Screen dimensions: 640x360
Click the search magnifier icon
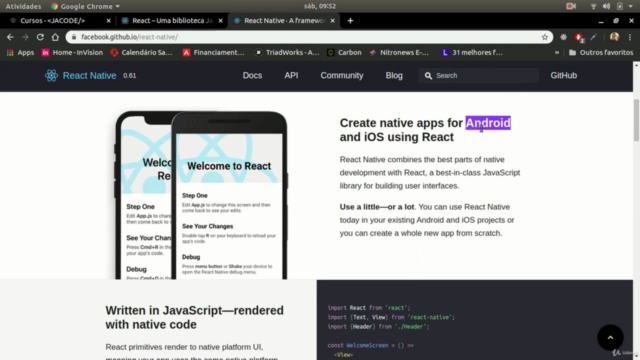(428, 76)
